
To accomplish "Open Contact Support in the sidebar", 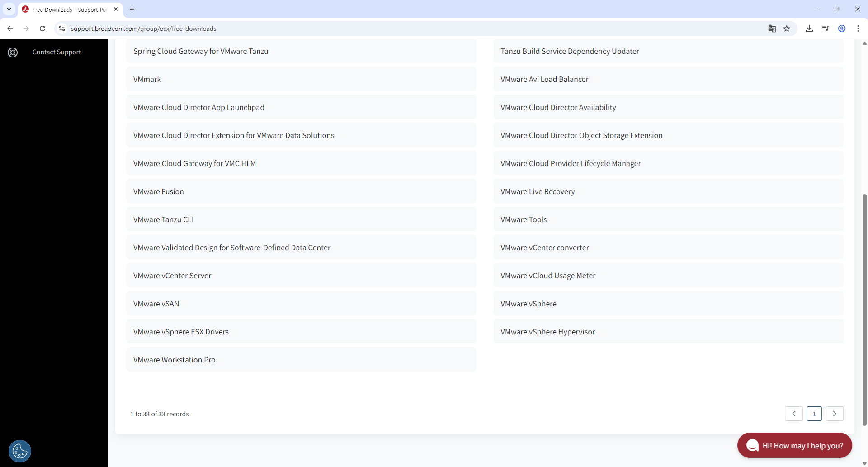I will (57, 52).
